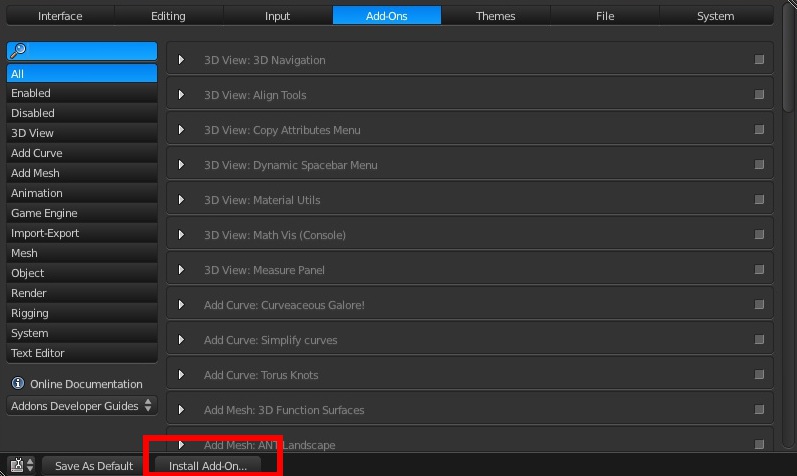Enable Simplify curves add-on checkbox
797x476 pixels.
[759, 340]
